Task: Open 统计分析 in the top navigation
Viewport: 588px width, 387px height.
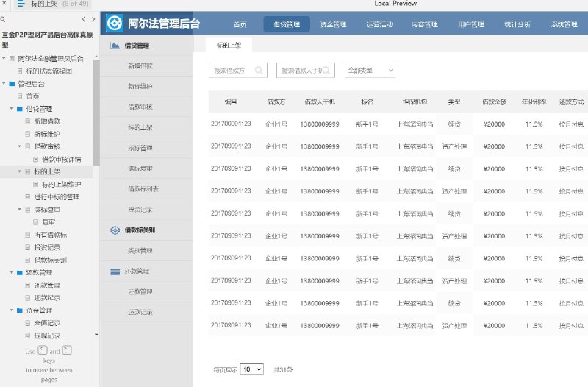Action: click(517, 24)
